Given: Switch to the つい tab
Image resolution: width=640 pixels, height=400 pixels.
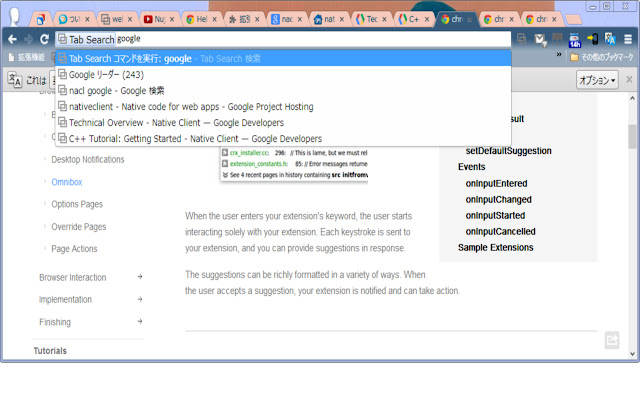Looking at the screenshot, I should point(73,19).
